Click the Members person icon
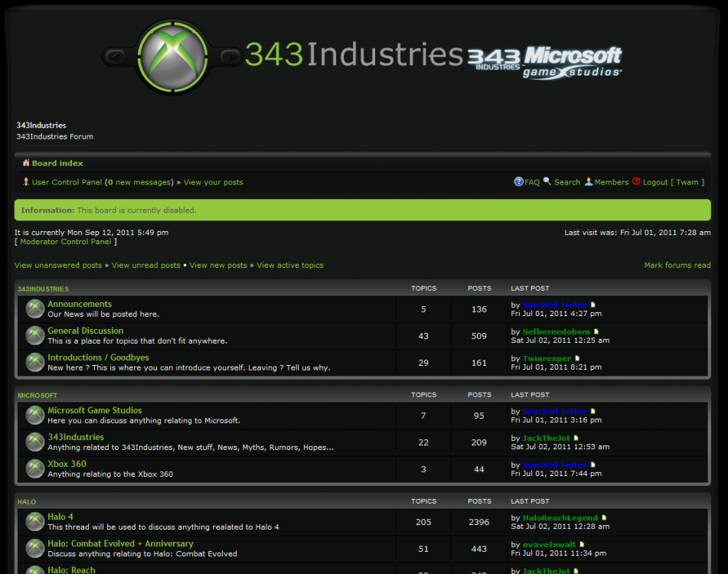This screenshot has width=728, height=574. (589, 182)
